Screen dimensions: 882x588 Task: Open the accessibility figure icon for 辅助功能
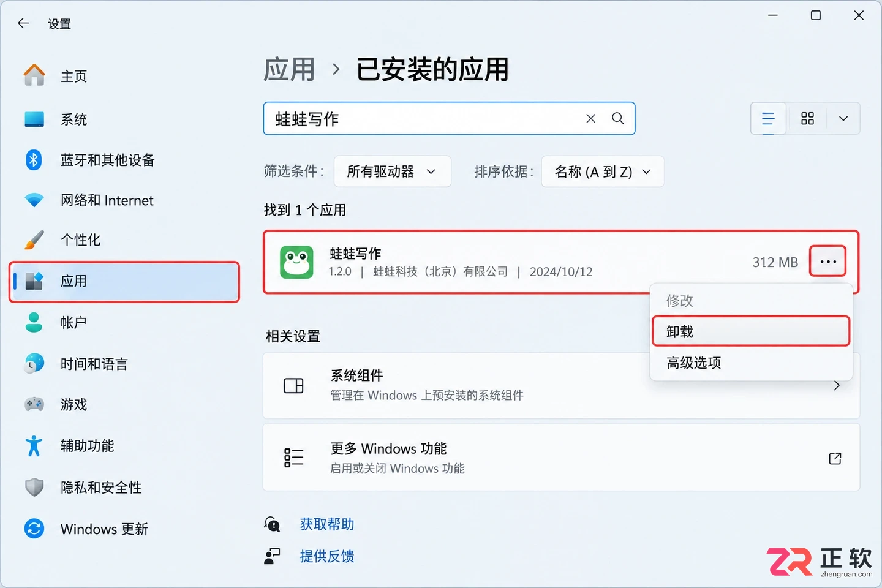[x=34, y=446]
